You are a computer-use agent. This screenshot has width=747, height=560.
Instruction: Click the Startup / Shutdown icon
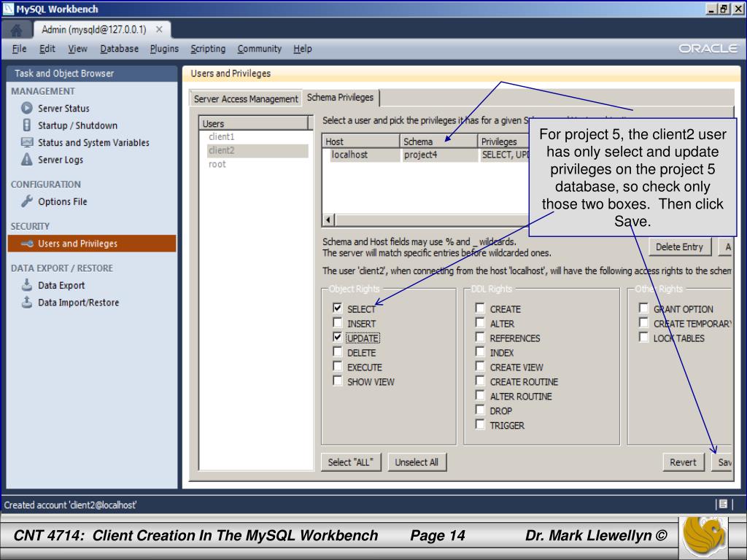(x=27, y=125)
